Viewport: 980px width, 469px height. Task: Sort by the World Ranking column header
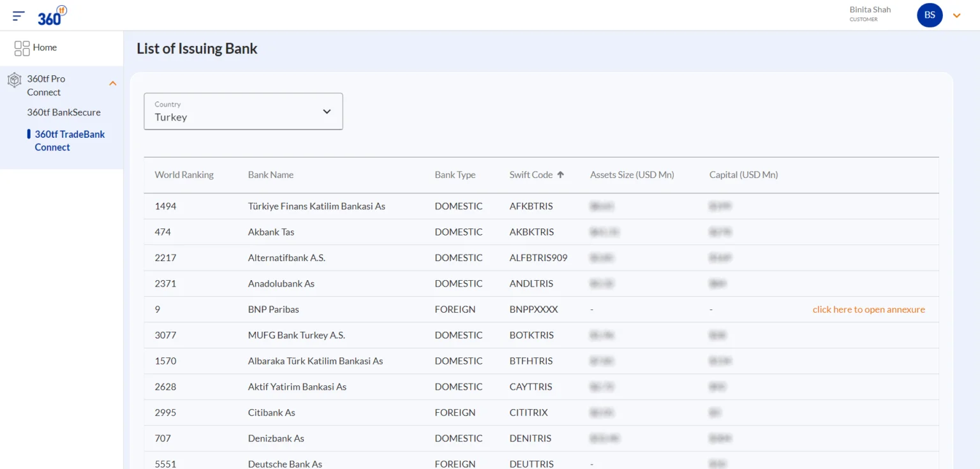coord(184,174)
